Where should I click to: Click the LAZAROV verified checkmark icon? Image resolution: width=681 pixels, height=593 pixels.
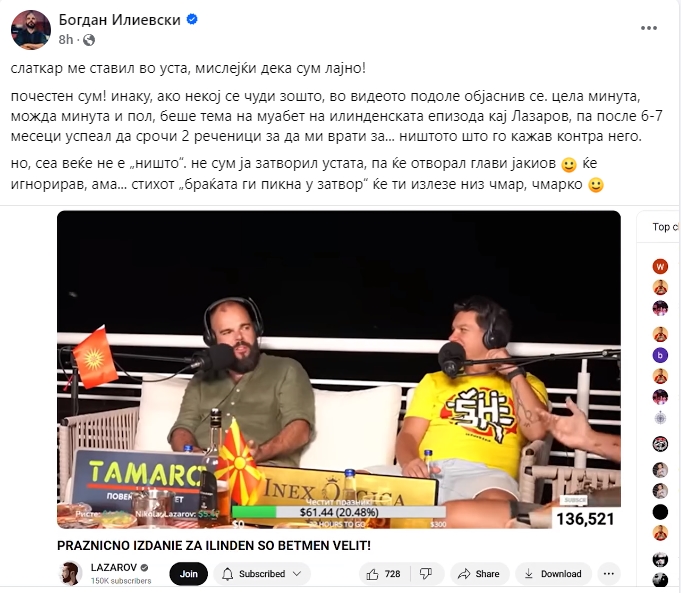(145, 567)
